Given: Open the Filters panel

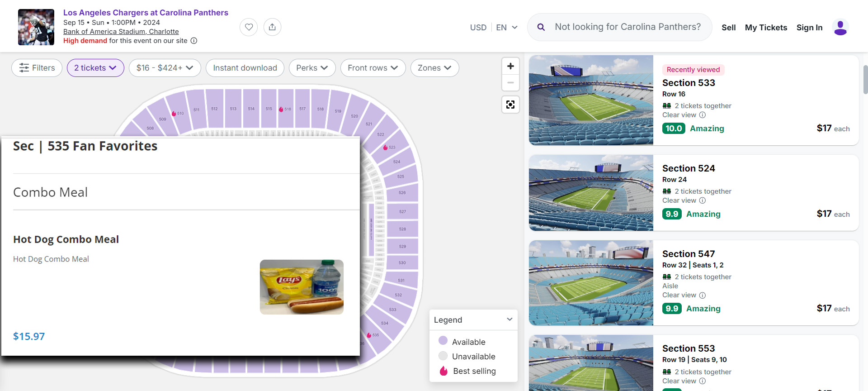Looking at the screenshot, I should tap(37, 68).
